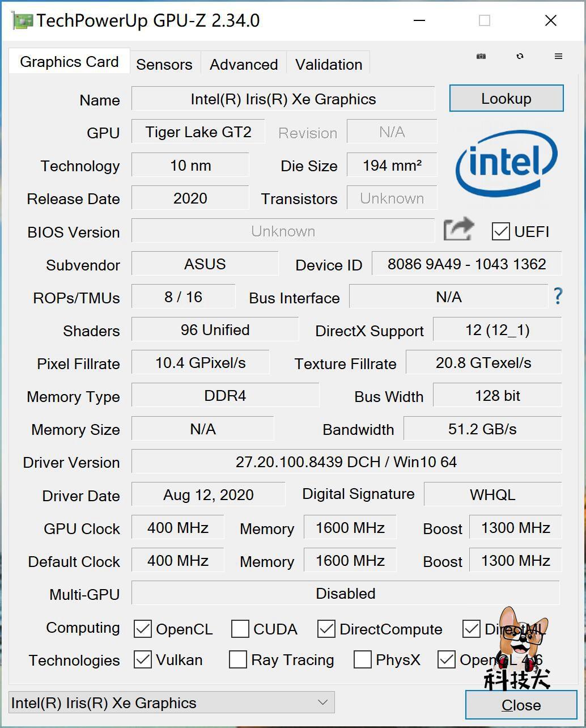Click the Bus Interface question mark icon
Viewport: 586px width, 728px height.
pos(558,296)
